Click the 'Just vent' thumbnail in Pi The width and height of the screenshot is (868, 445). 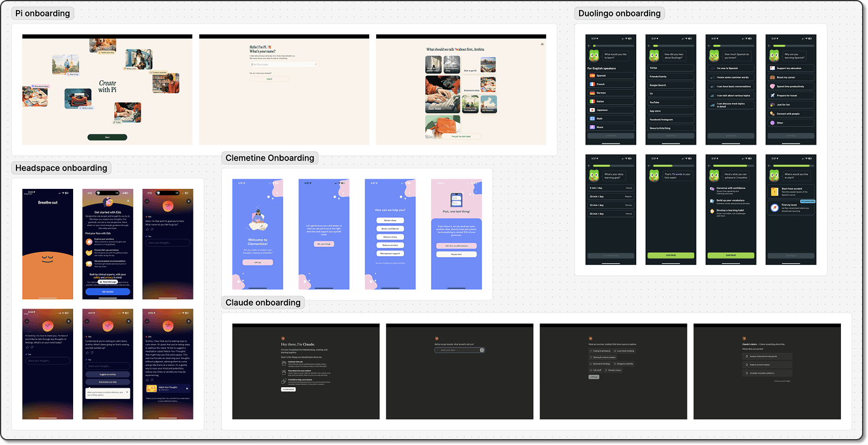(x=442, y=94)
